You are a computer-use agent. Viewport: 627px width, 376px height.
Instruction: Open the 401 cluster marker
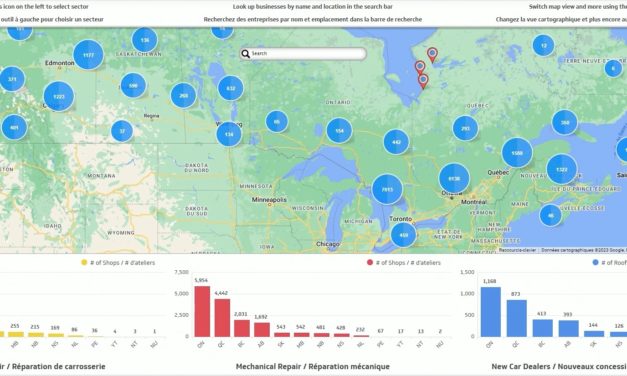(14, 128)
